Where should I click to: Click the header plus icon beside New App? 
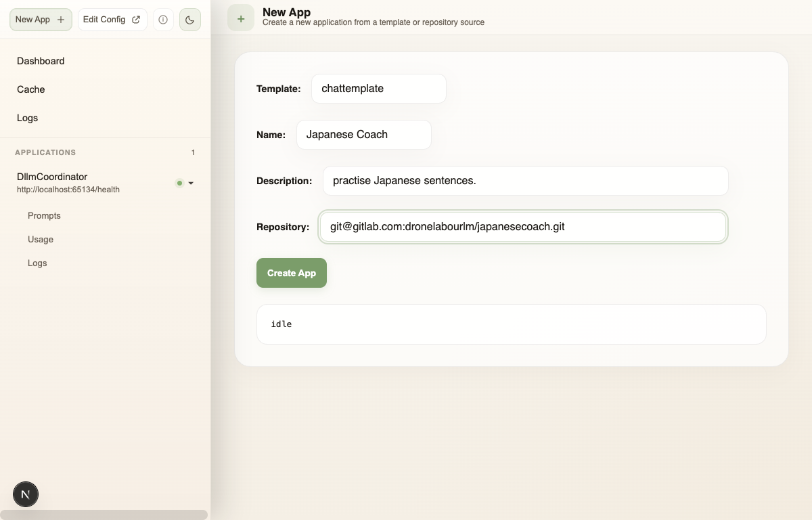tap(241, 18)
